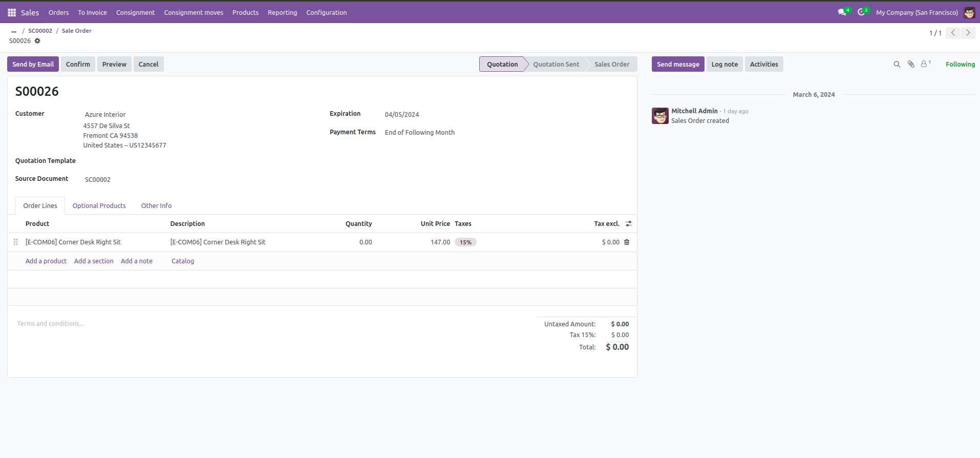Viewport: 980px width, 458px height.
Task: Click the Log note button
Action: tap(725, 65)
